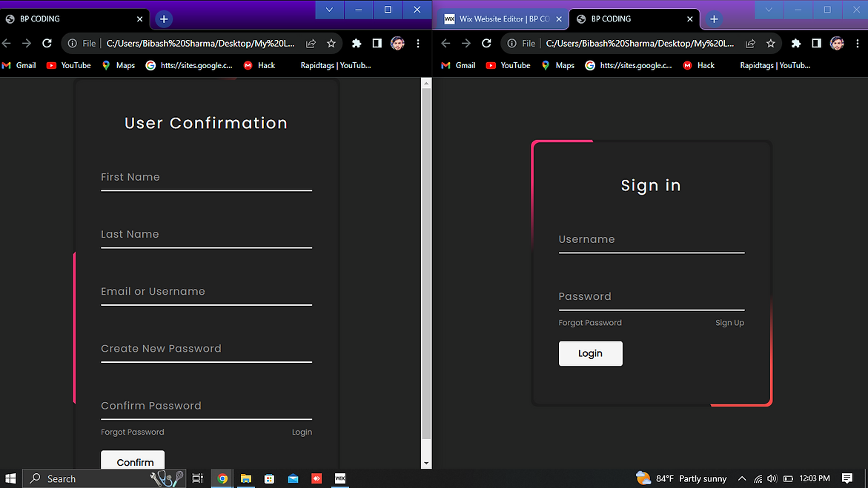The height and width of the screenshot is (488, 868).
Task: Click the side panel icon in the right window
Action: pos(816,44)
